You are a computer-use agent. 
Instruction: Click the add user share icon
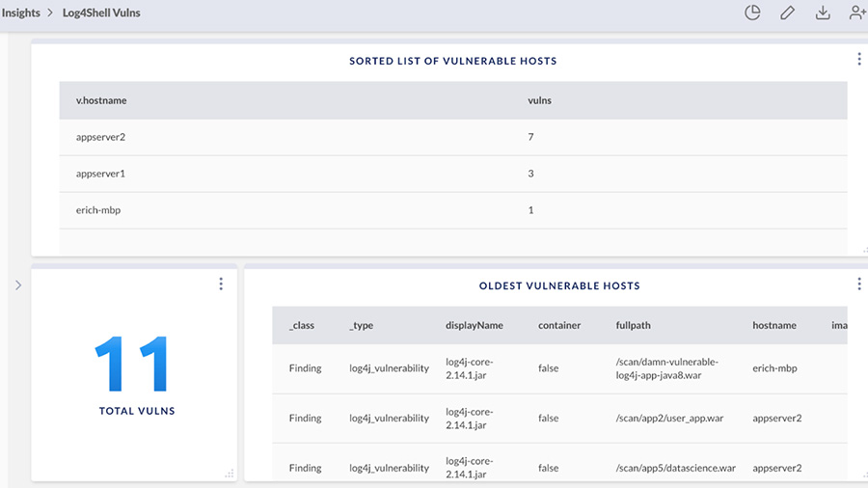[856, 13]
